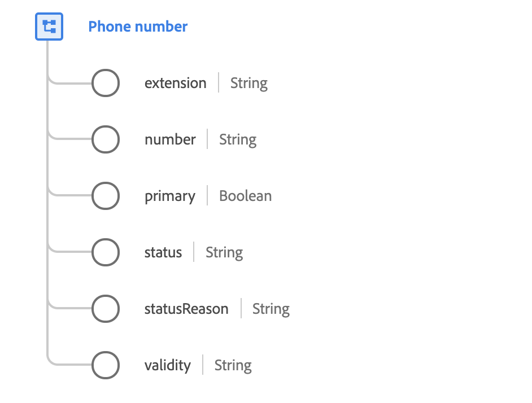Select the primary field name

[x=170, y=196]
